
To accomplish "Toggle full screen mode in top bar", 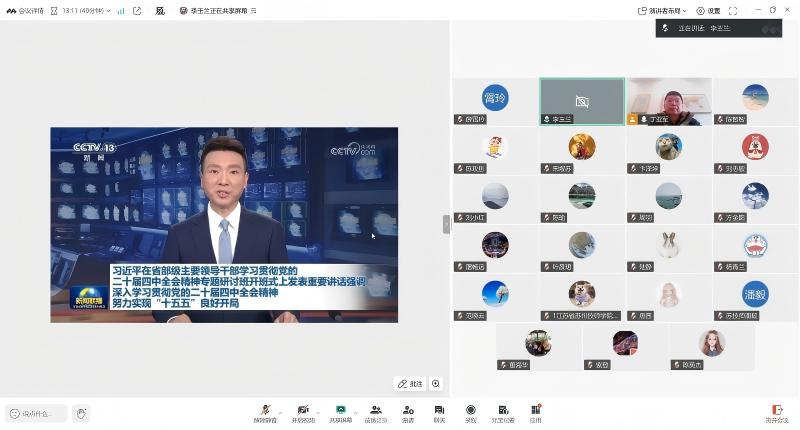I will tap(733, 11).
